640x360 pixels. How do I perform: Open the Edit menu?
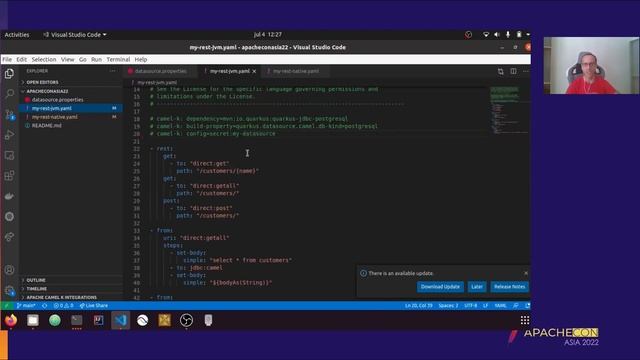click(22, 60)
